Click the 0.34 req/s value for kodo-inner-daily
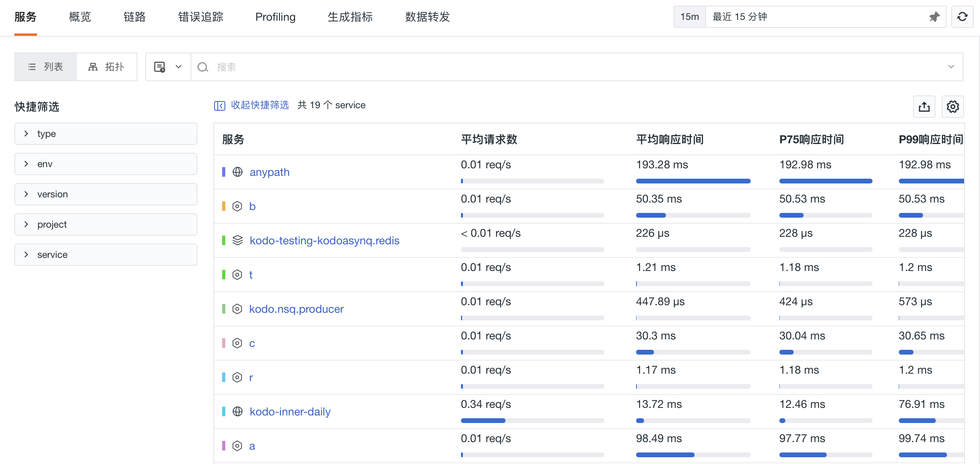Viewport: 980px width, 464px height. [486, 404]
